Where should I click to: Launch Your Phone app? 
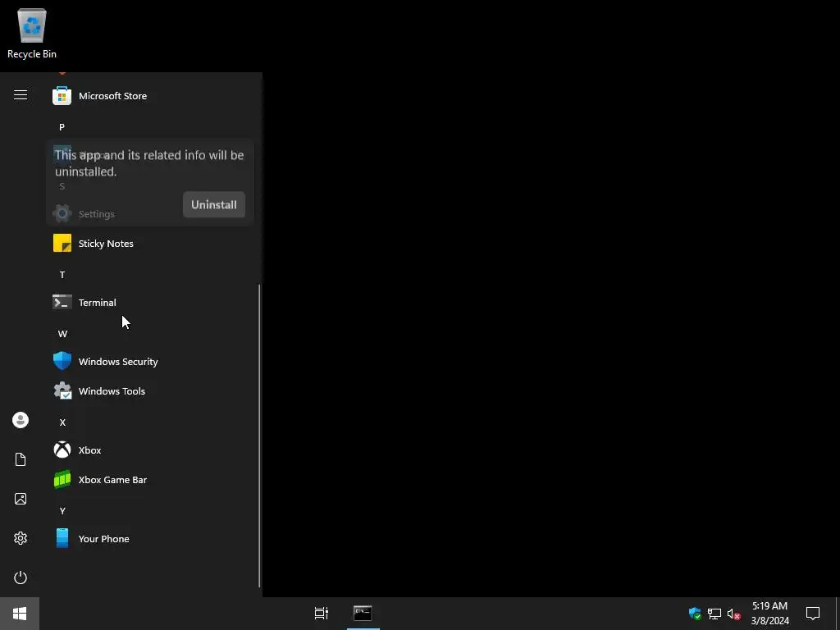coord(150,538)
